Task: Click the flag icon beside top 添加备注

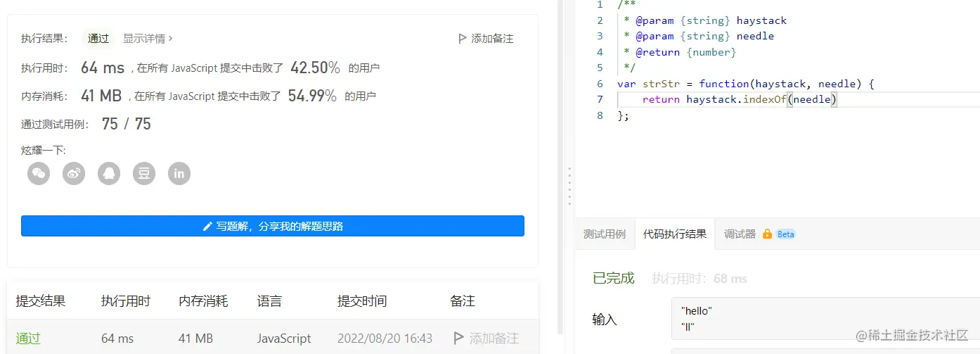Action: pos(462,39)
